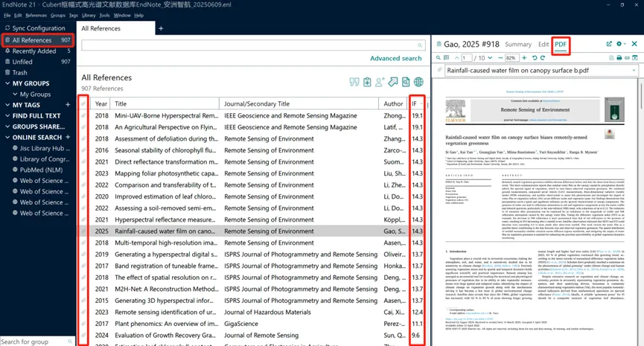Screen dimensions: 644x346
Task: Open the attached PDF file name dropdown
Action: (634, 70)
